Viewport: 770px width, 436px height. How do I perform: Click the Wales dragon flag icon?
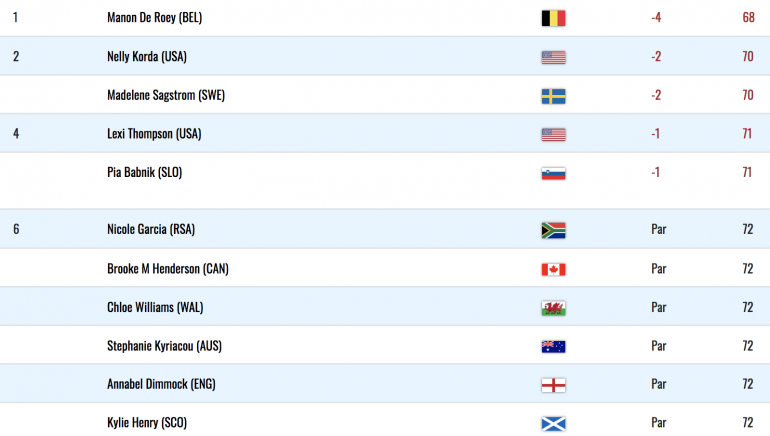tap(553, 308)
